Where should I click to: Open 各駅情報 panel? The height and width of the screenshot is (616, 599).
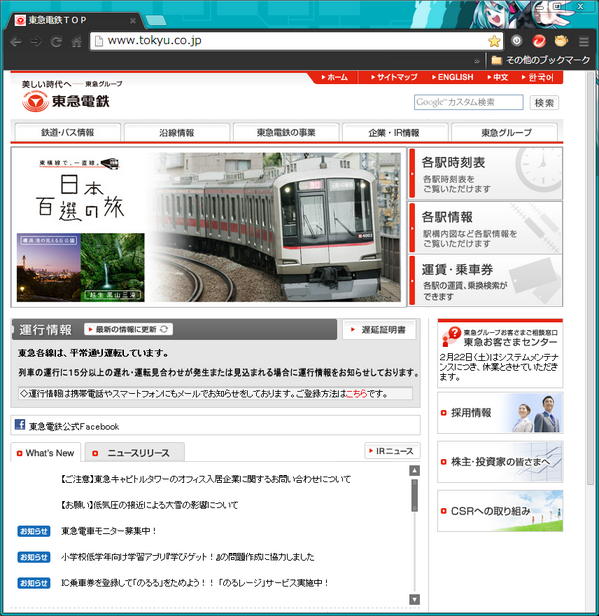[x=486, y=227]
